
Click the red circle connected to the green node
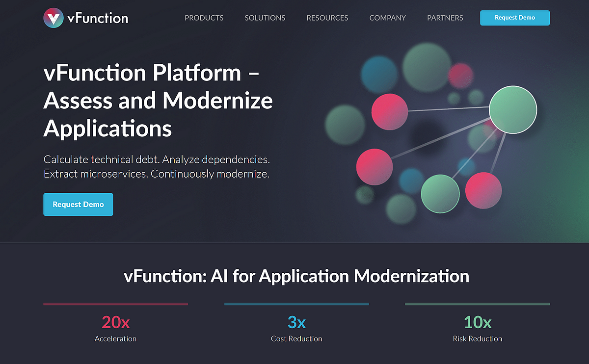(x=390, y=111)
